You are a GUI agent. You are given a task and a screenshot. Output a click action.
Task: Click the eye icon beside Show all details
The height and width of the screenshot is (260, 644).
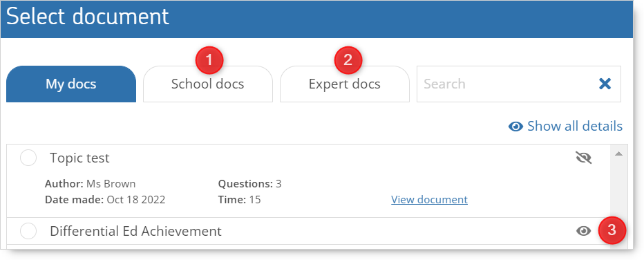pos(515,127)
